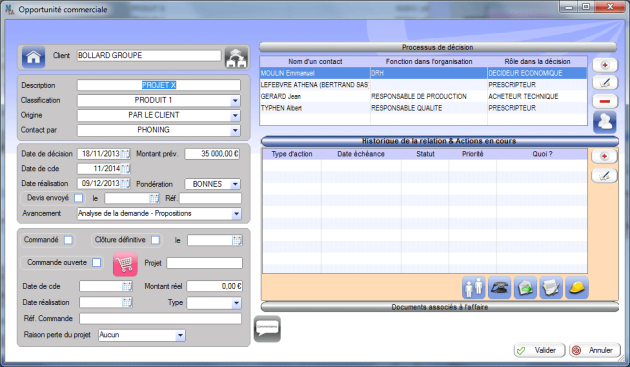
Task: Edit the selected action in Historique panel
Action: (x=604, y=176)
